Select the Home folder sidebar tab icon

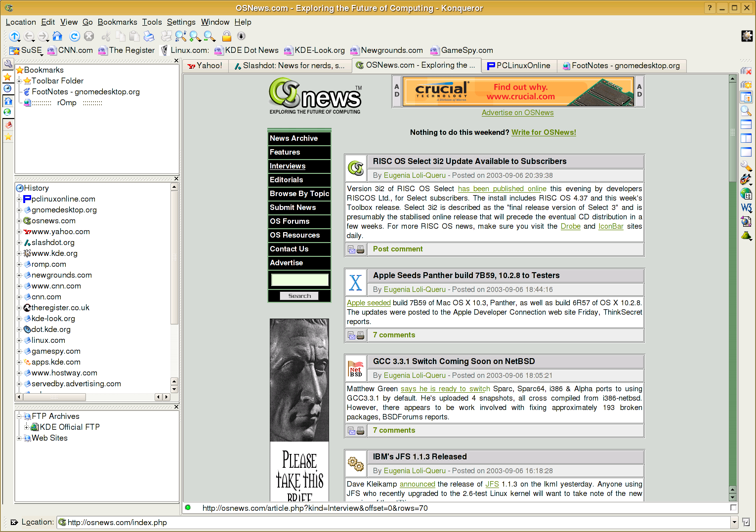pyautogui.click(x=8, y=101)
